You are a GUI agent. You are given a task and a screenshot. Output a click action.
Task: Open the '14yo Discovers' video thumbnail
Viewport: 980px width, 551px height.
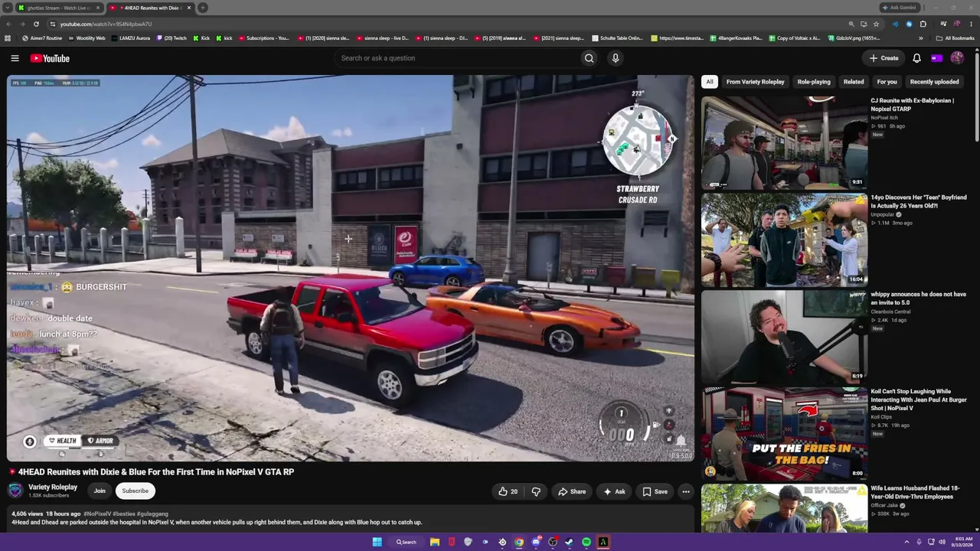tap(784, 240)
